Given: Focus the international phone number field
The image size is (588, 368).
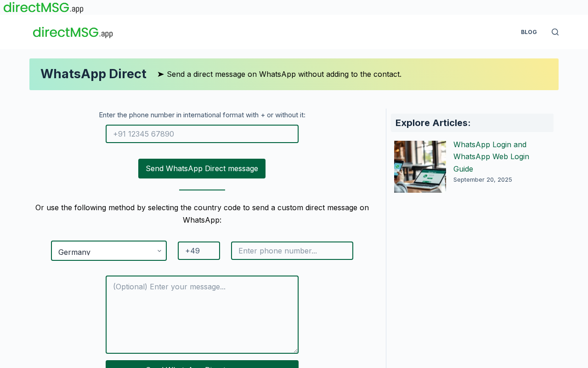Looking at the screenshot, I should 202,134.
